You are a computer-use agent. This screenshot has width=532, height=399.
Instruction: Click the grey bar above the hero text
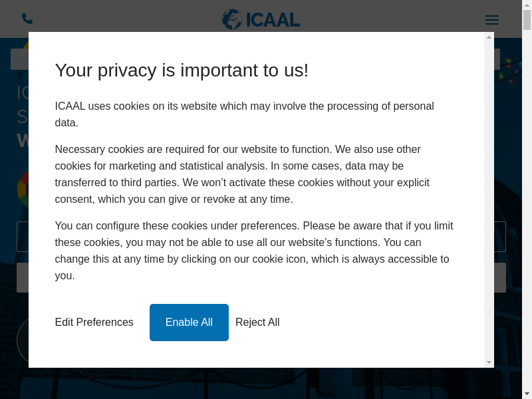[x=19, y=59]
